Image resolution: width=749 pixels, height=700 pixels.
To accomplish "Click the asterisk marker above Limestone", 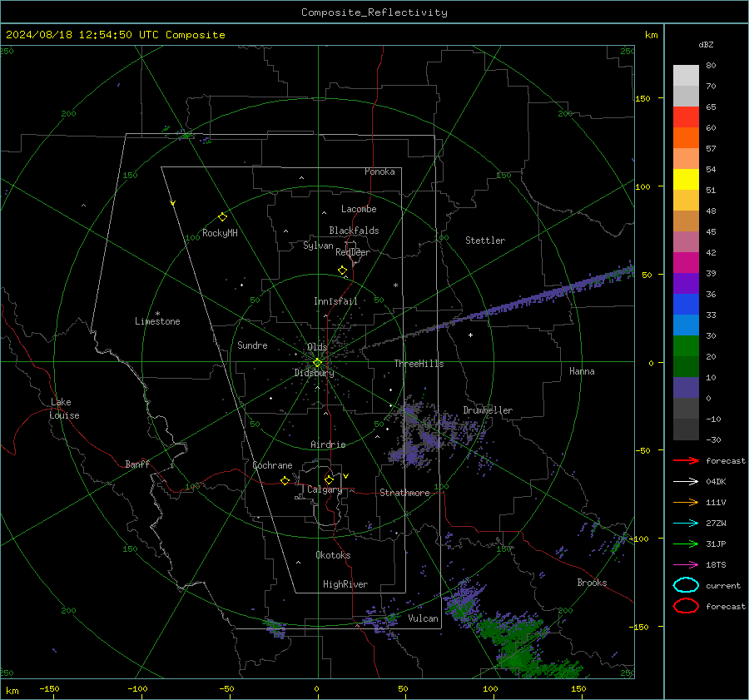I will coord(157,314).
